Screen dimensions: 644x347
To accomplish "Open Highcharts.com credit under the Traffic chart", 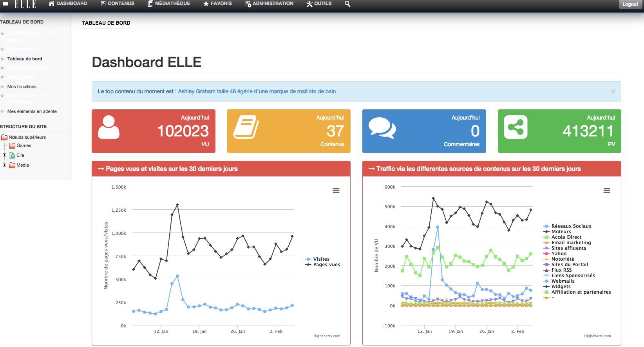I will tap(597, 336).
